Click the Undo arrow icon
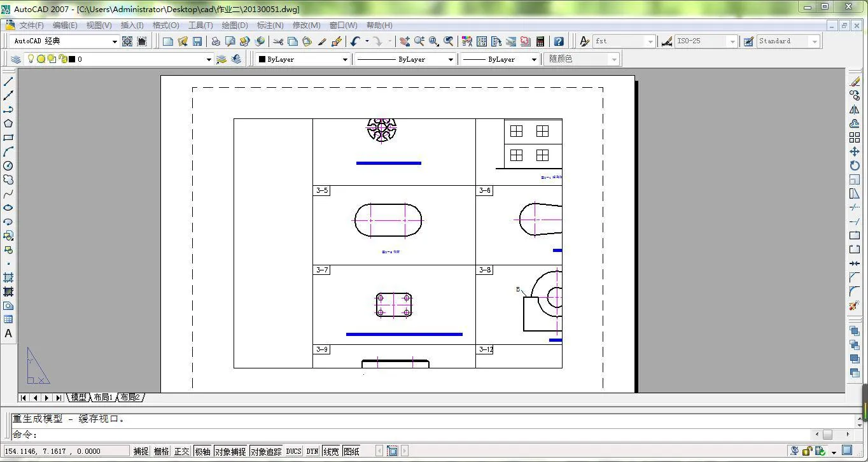 coord(355,41)
